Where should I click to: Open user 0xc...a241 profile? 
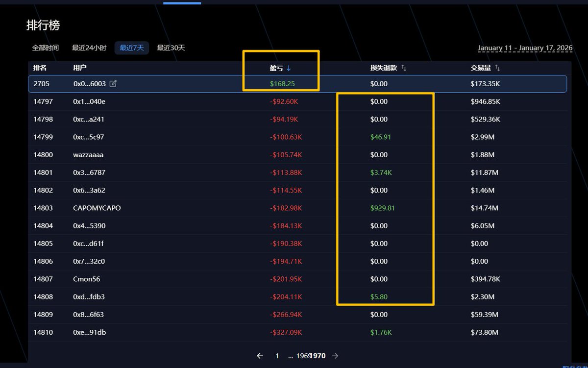[x=89, y=119]
